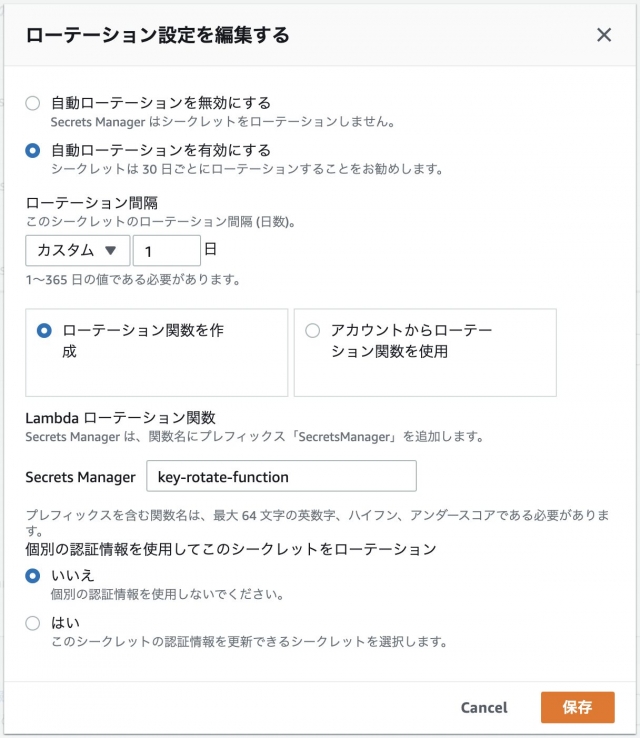640x738 pixels.
Task: Select はい to use separate credentials
Action: click(x=32, y=623)
